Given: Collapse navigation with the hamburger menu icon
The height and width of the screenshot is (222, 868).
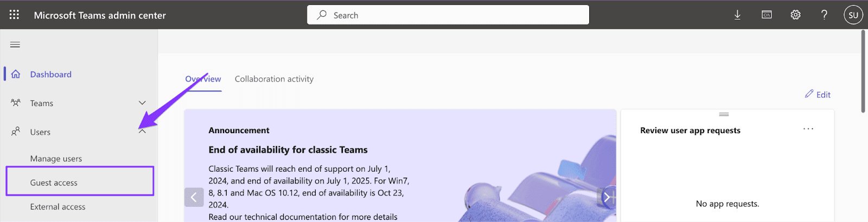Looking at the screenshot, I should (15, 44).
